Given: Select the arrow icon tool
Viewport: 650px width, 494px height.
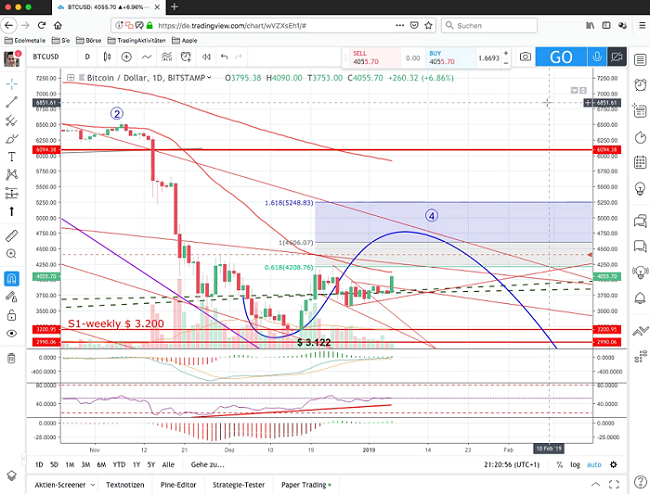Looking at the screenshot, I should [12, 211].
